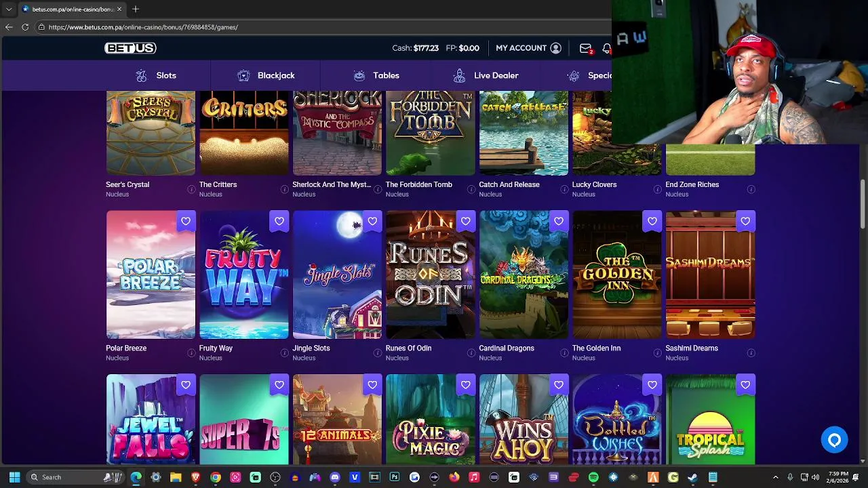
Task: Open Photoshop from the taskbar
Action: pyautogui.click(x=394, y=477)
